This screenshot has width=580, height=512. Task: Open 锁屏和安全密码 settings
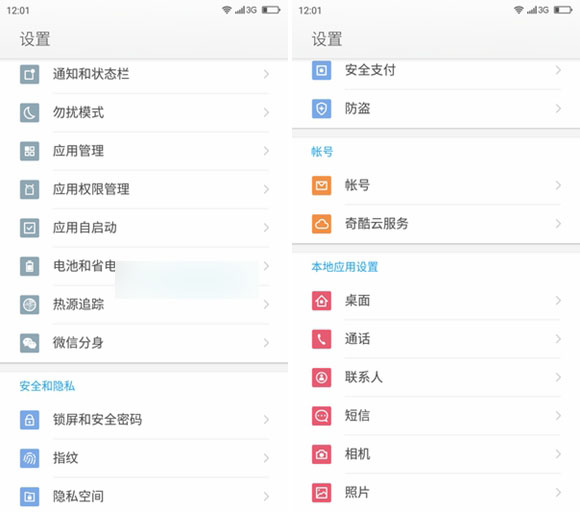coord(144,420)
